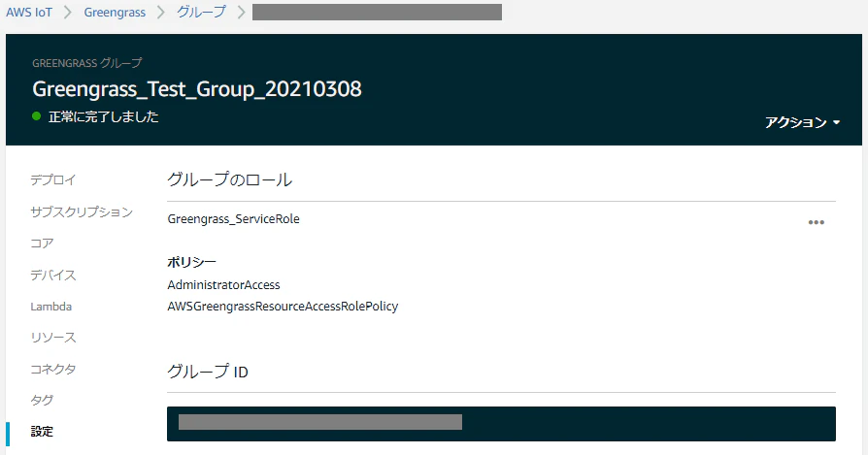Select the デプロイ sidebar item
This screenshot has width=868, height=455.
[53, 179]
